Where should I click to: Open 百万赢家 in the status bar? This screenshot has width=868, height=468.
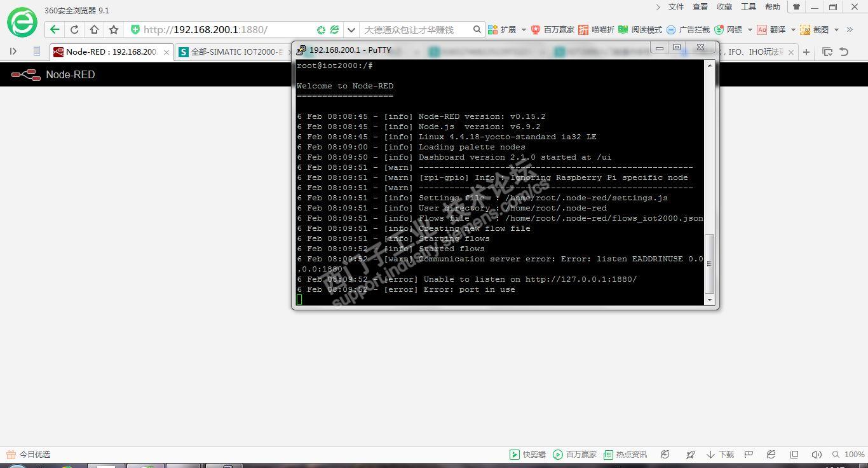pos(575,455)
